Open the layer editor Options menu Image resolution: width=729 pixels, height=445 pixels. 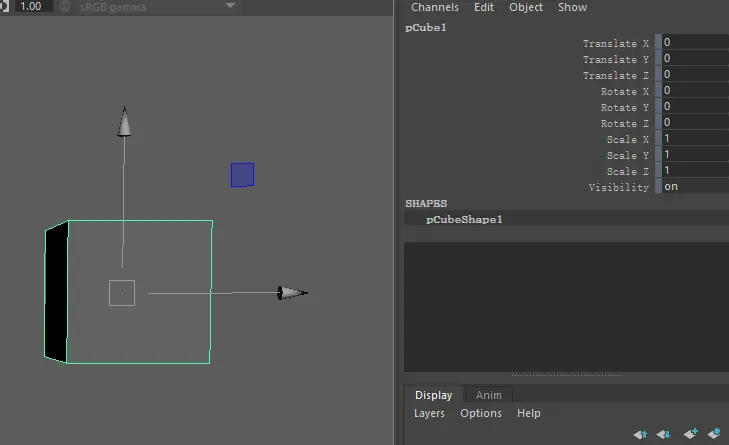(481, 413)
